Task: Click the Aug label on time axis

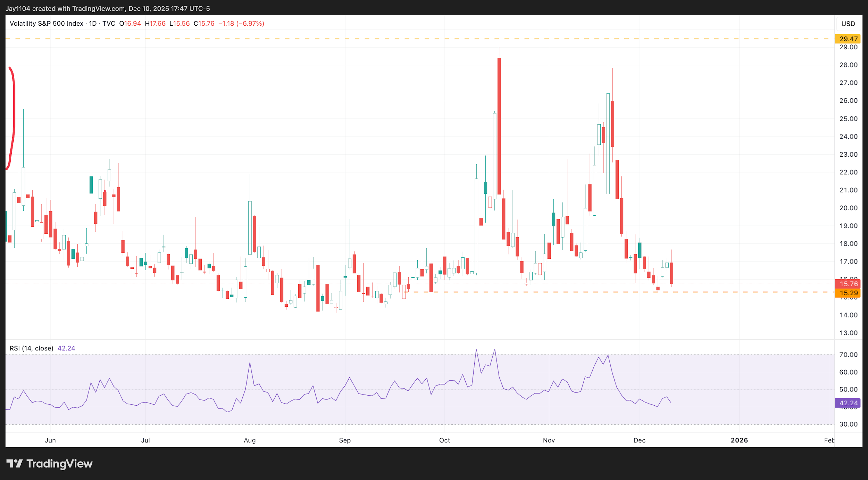Action: 250,440
